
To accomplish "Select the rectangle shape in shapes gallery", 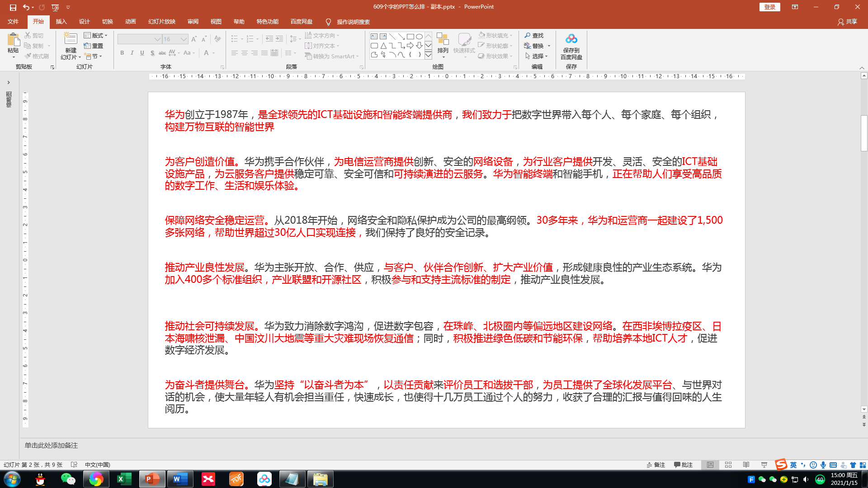I will pyautogui.click(x=410, y=37).
